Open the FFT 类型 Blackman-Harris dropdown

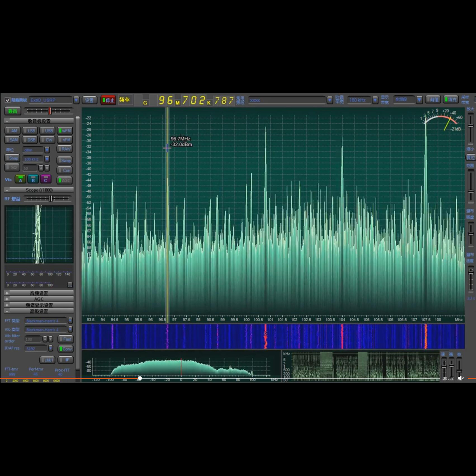coord(70,321)
